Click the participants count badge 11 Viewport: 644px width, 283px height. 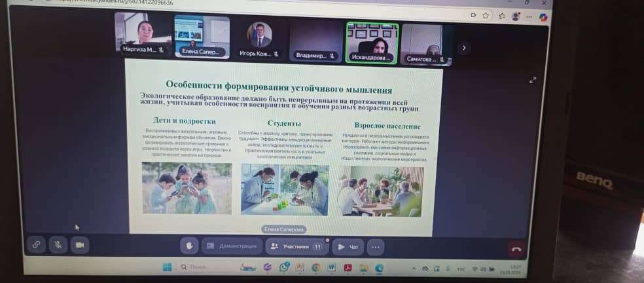pyautogui.click(x=317, y=247)
